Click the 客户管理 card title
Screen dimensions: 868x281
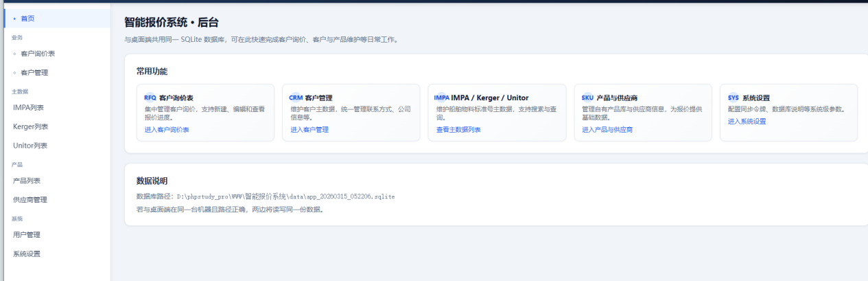(319, 98)
